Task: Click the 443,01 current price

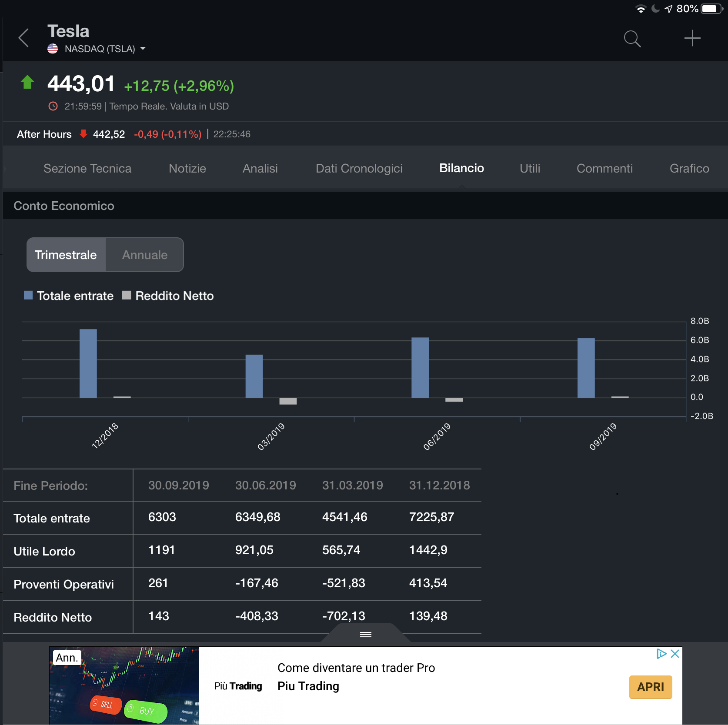Action: tap(81, 83)
